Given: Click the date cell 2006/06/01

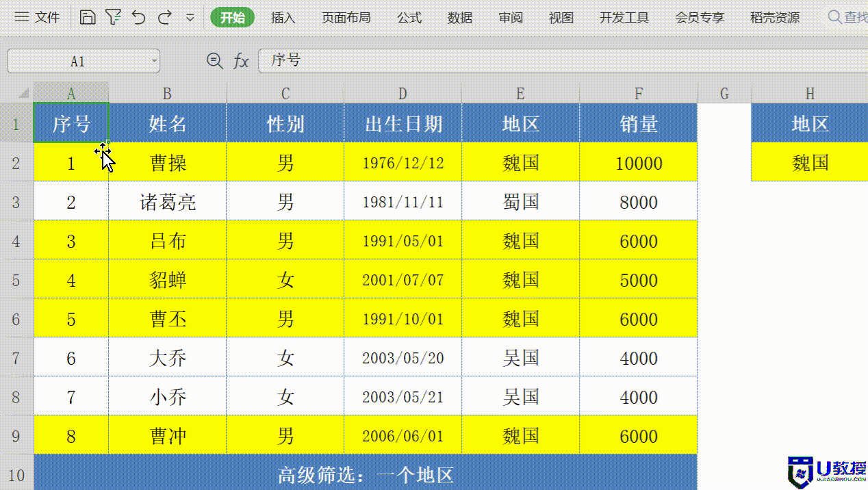Looking at the screenshot, I should pyautogui.click(x=403, y=435).
